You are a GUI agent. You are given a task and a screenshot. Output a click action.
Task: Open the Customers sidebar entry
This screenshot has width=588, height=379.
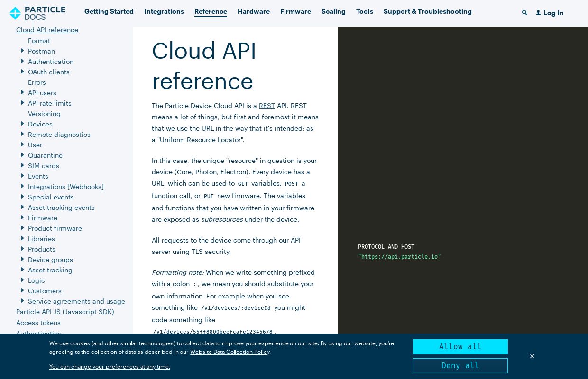tap(45, 291)
